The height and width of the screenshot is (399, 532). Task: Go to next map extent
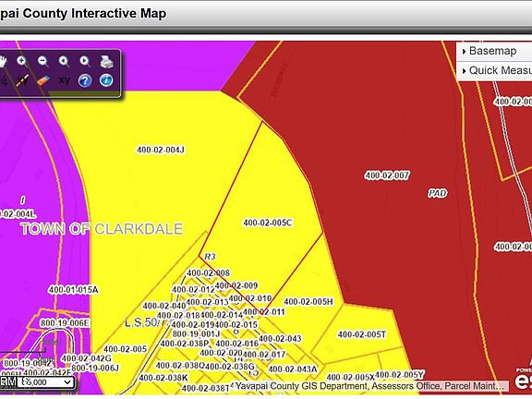[x=85, y=62]
